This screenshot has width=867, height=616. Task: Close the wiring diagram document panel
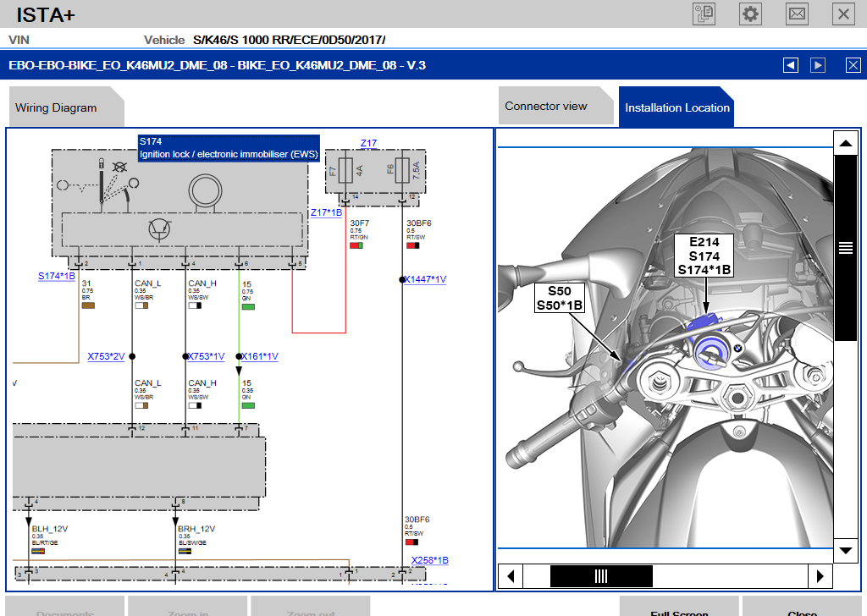point(853,65)
